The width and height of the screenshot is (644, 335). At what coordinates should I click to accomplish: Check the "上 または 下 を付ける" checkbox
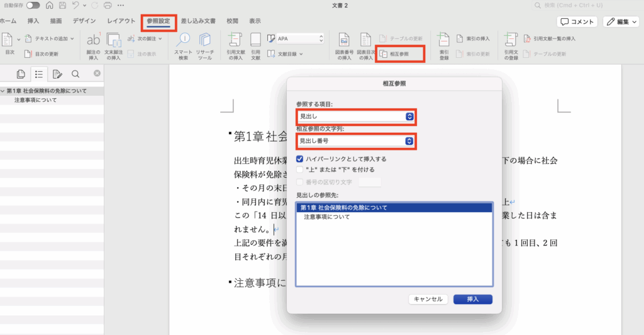point(300,169)
